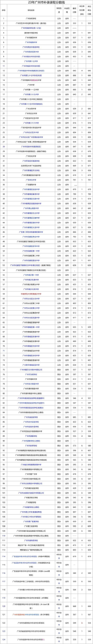Select the 清华附中湾区学校 cell text

pos(31,33)
